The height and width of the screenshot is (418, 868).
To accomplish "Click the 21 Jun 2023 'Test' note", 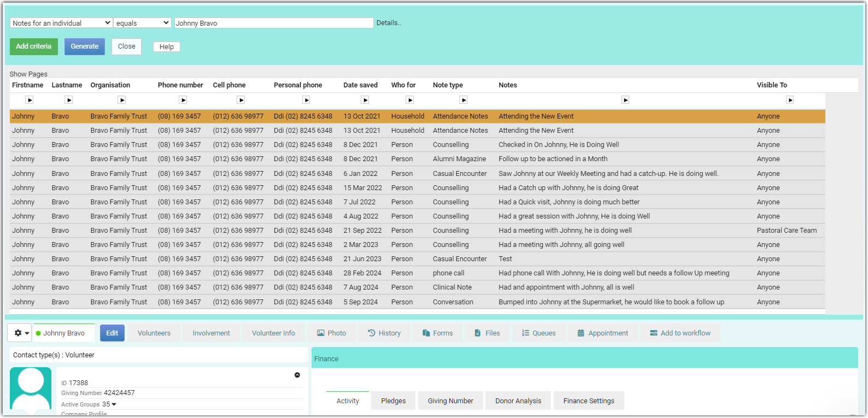I will click(x=505, y=259).
